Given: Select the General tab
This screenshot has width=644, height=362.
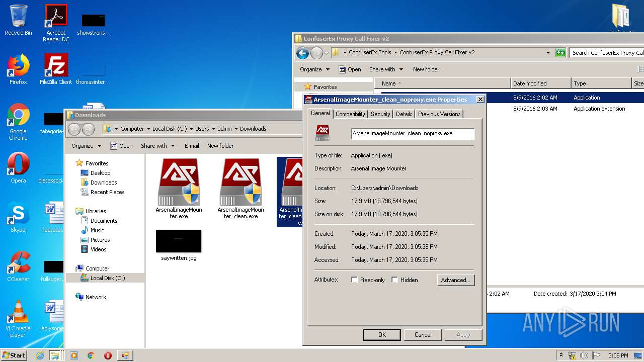Looking at the screenshot, I should [x=320, y=114].
